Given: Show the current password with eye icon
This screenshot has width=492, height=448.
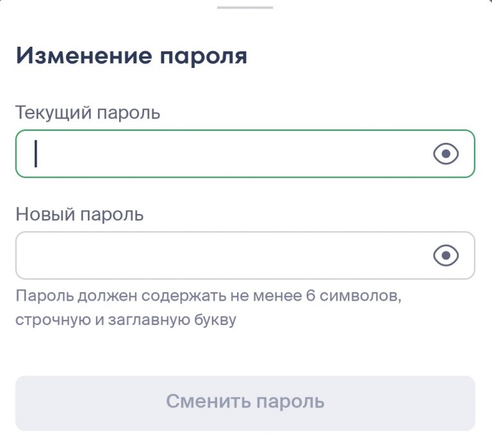Looking at the screenshot, I should (x=446, y=154).
